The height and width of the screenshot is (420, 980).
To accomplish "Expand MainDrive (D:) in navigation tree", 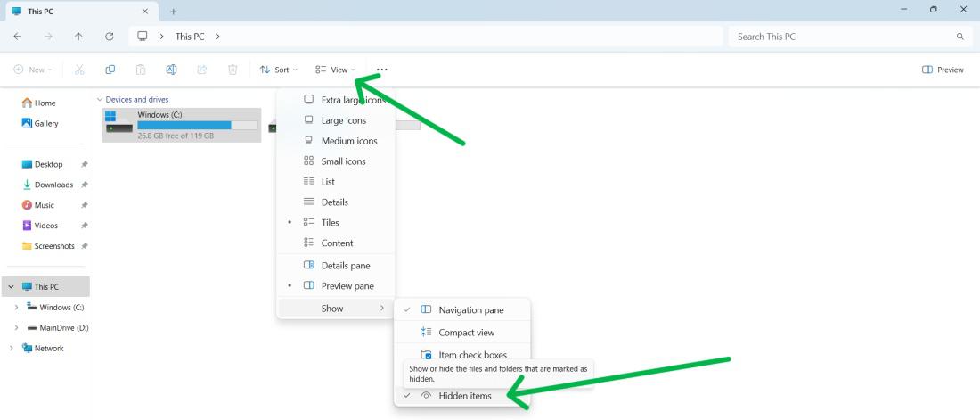I will pyautogui.click(x=16, y=327).
